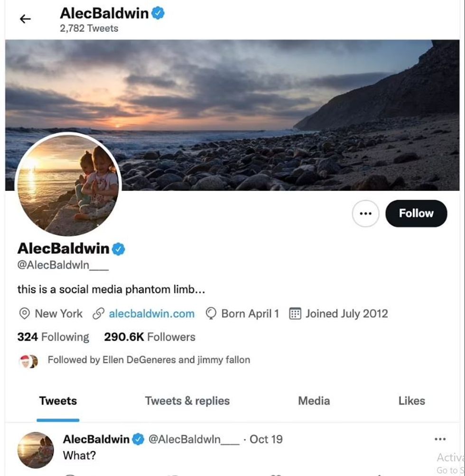The image size is (465, 476).
Task: Go back using the left arrow
Action: (x=25, y=19)
